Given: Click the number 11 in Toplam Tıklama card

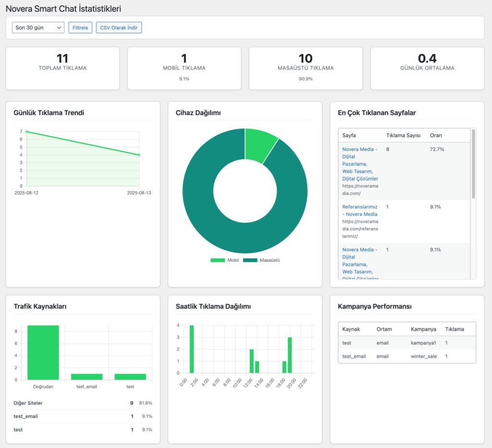Looking at the screenshot, I should pyautogui.click(x=62, y=58).
